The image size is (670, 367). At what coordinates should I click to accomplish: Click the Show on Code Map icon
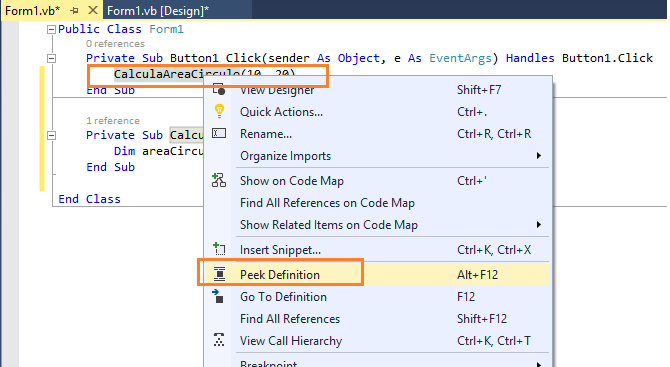[219, 180]
